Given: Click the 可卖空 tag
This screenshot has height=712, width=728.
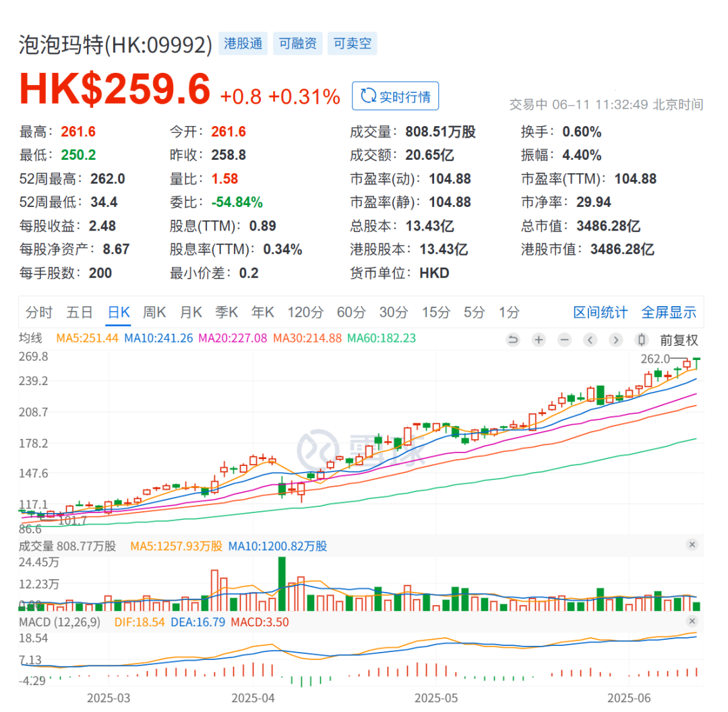Looking at the screenshot, I should tap(353, 44).
